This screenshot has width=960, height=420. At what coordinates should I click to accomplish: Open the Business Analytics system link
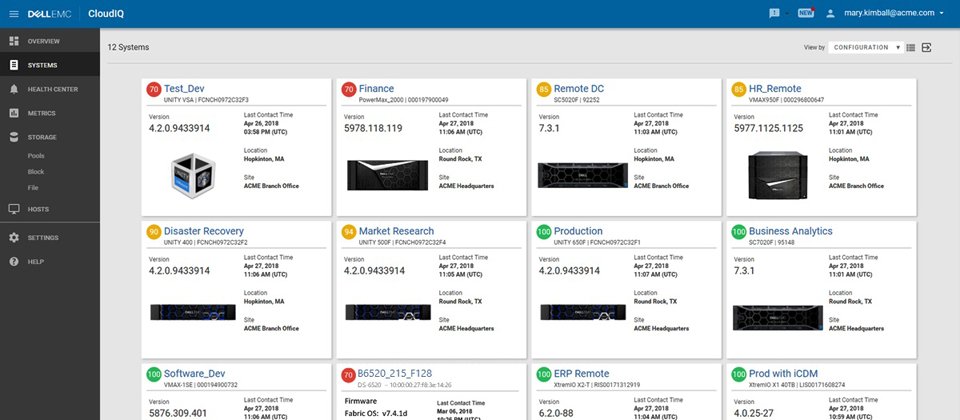tap(790, 231)
